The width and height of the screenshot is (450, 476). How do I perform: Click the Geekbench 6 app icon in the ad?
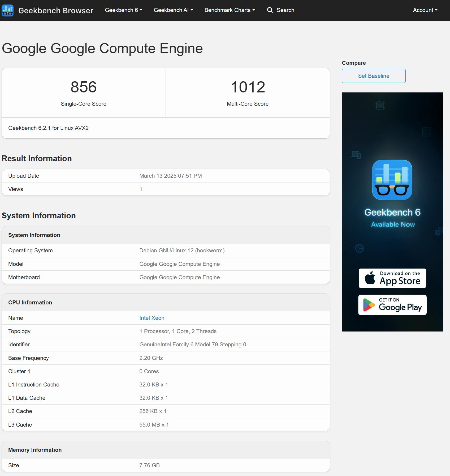[x=392, y=180]
